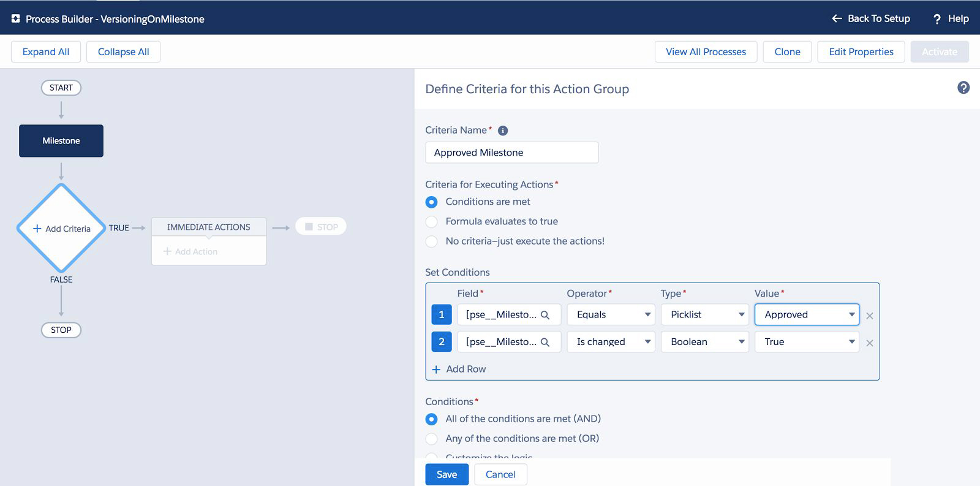Click the search icon in row 1 field

(545, 315)
